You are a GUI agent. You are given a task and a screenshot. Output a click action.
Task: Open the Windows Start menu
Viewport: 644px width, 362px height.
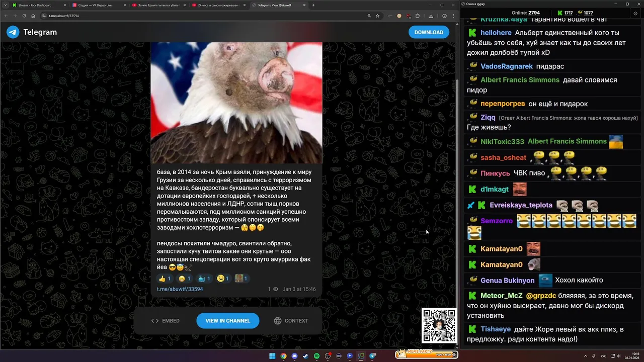point(272,356)
